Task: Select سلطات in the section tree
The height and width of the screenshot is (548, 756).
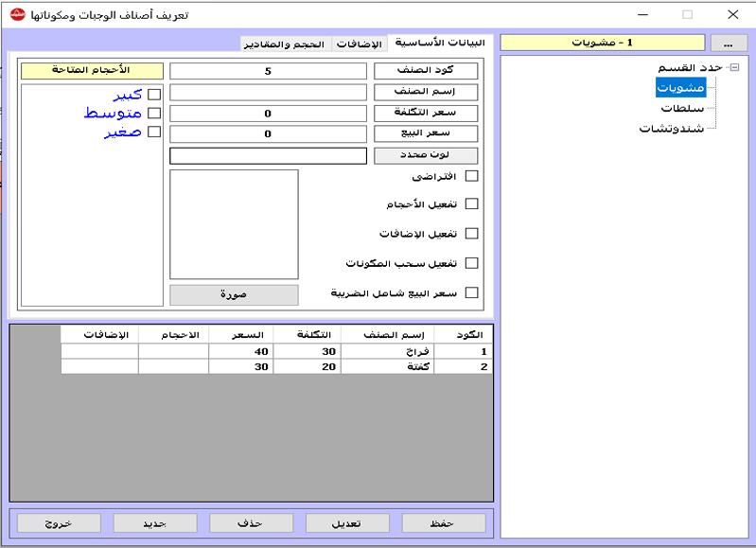Action: pyautogui.click(x=682, y=108)
